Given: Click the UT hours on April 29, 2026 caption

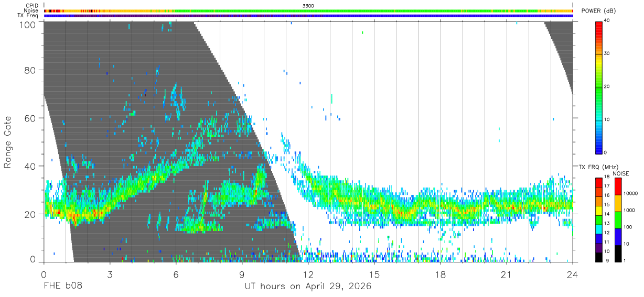Looking at the screenshot, I should (x=308, y=287).
